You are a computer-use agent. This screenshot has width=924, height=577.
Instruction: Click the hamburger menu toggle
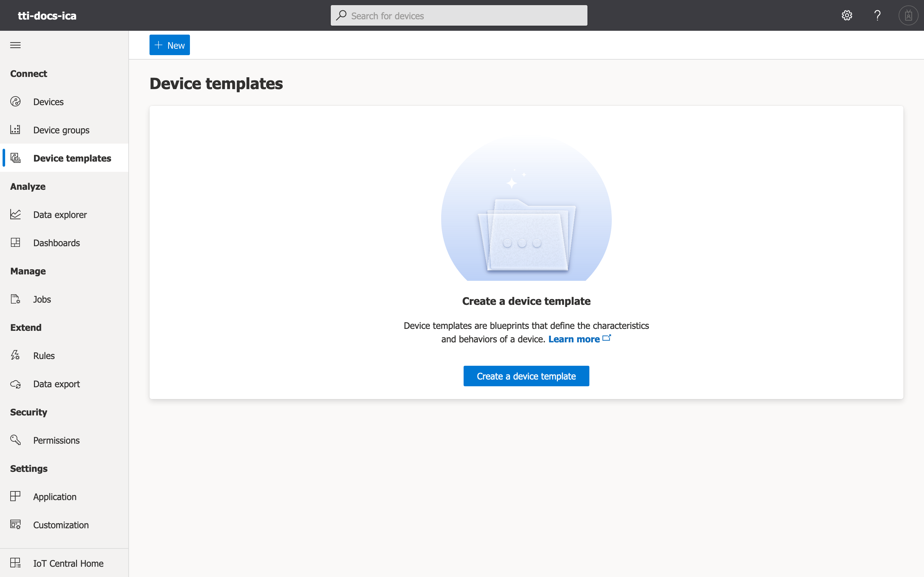tap(15, 45)
